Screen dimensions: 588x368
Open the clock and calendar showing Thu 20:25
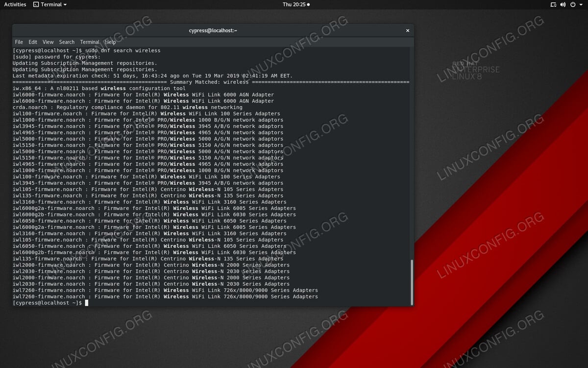(x=296, y=4)
